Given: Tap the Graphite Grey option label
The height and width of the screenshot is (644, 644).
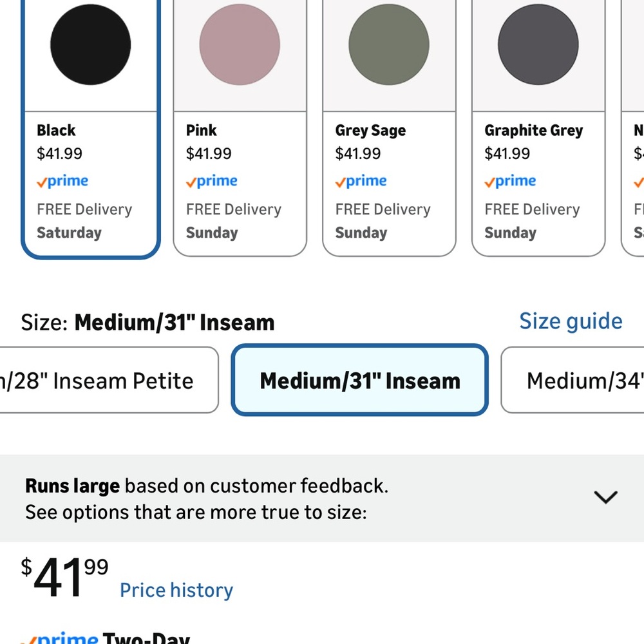Looking at the screenshot, I should (533, 130).
